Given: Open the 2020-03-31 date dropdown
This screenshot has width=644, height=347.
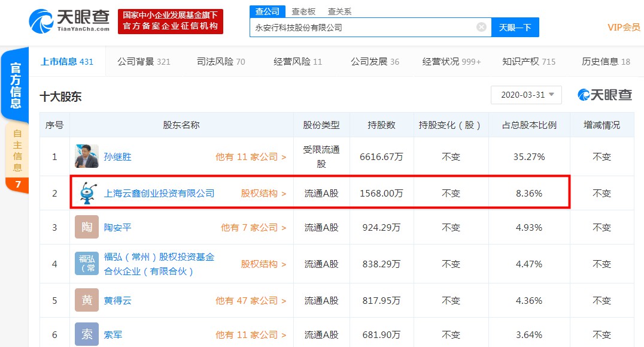Looking at the screenshot, I should 526,95.
